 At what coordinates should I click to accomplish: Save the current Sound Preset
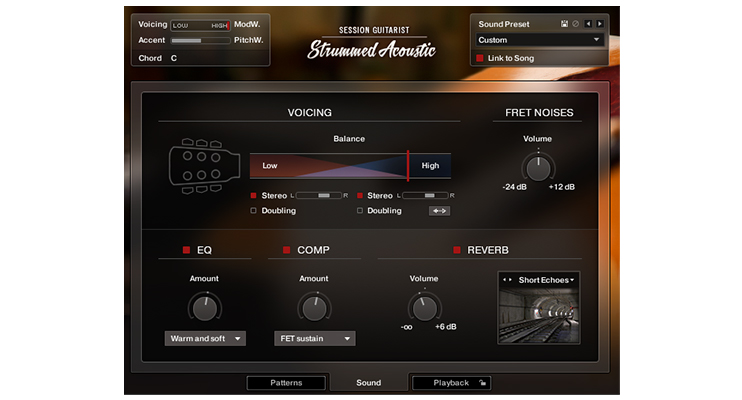pos(564,24)
